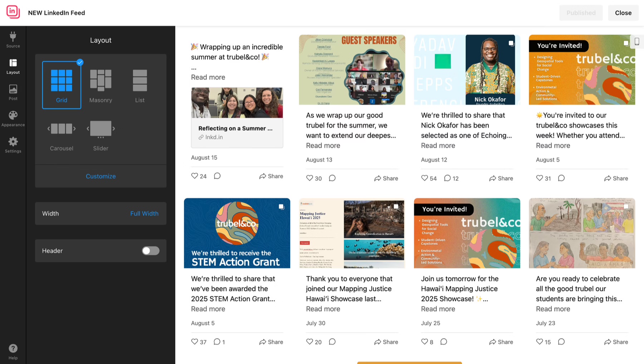
Task: Click the NEW LinkedIn Feed title
Action: coord(57,13)
